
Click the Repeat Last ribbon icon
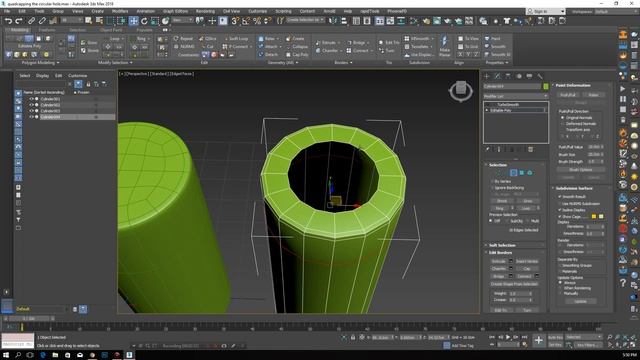(x=183, y=39)
